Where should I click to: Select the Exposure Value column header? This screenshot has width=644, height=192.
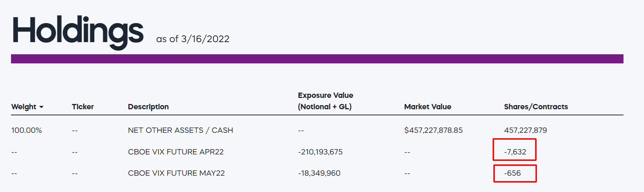point(325,101)
